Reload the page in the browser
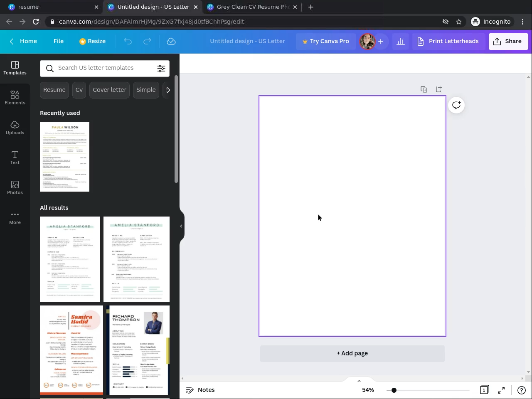This screenshot has width=532, height=399. tap(36, 22)
